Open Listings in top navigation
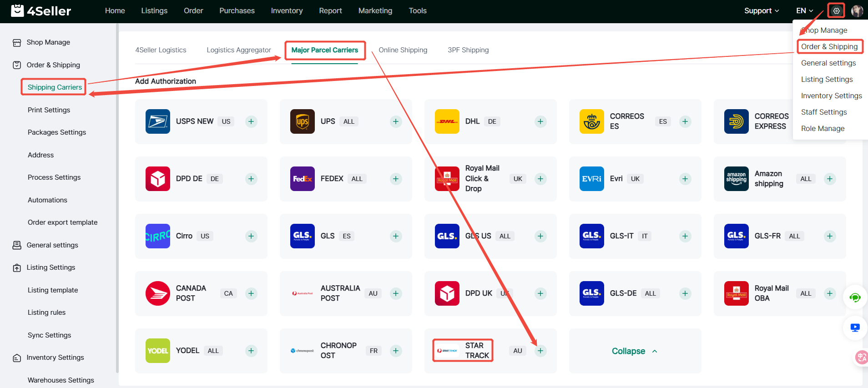This screenshot has height=388, width=868. coord(154,10)
